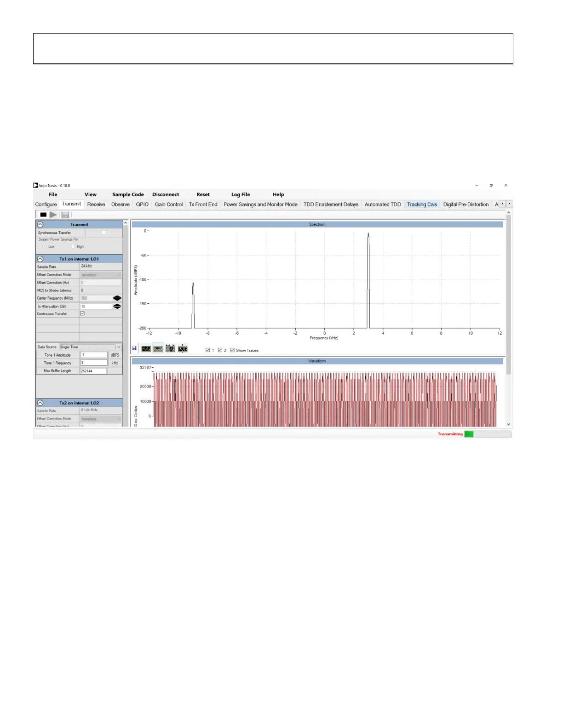Select the highlighted second plot tool icon
Image resolution: width=563 pixels, height=728 pixels.
(x=158, y=349)
